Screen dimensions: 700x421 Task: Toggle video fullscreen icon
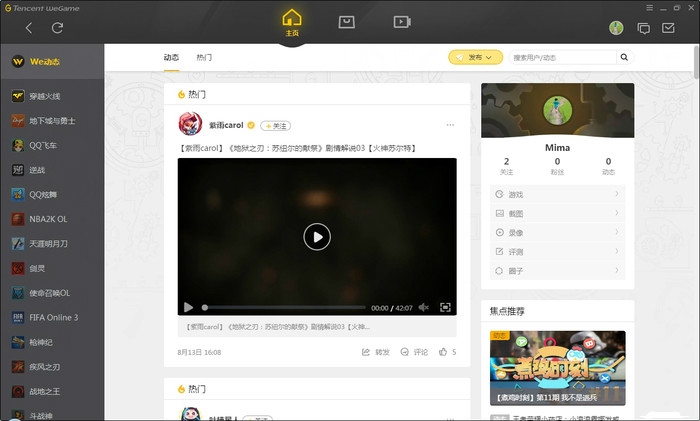[445, 307]
